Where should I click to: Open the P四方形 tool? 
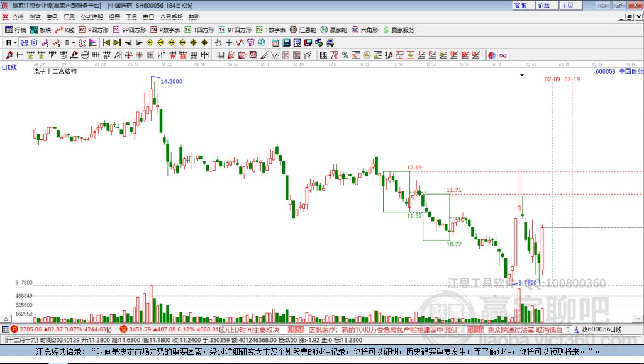pyautogui.click(x=94, y=30)
